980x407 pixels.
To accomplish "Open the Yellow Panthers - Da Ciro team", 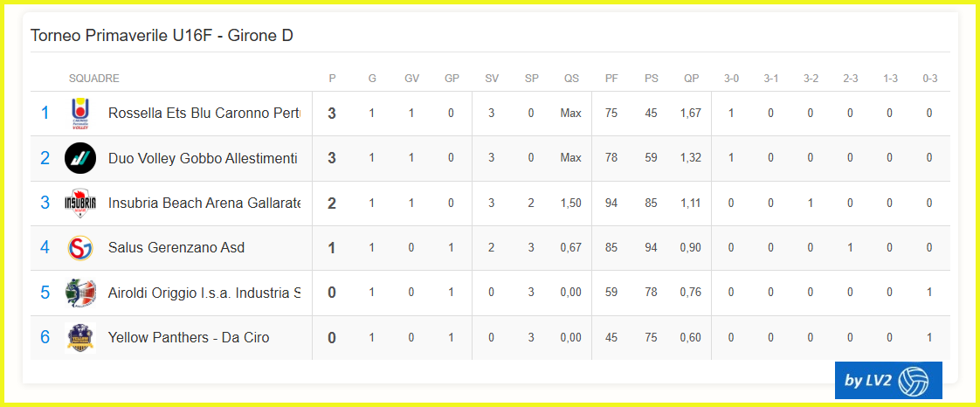I will (189, 337).
